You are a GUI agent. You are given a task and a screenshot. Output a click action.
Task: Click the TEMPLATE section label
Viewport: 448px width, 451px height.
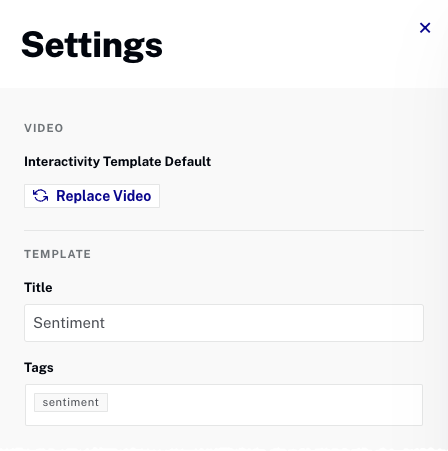[x=57, y=254]
